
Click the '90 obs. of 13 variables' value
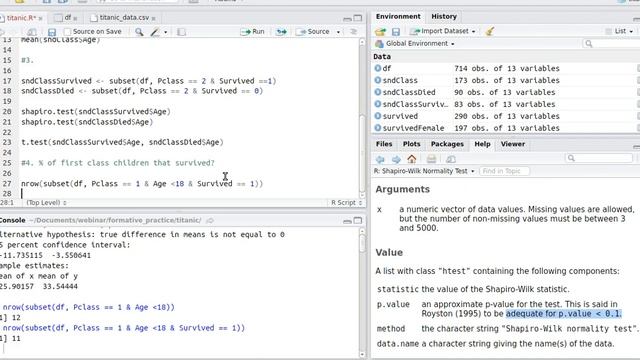pyautogui.click(x=504, y=92)
